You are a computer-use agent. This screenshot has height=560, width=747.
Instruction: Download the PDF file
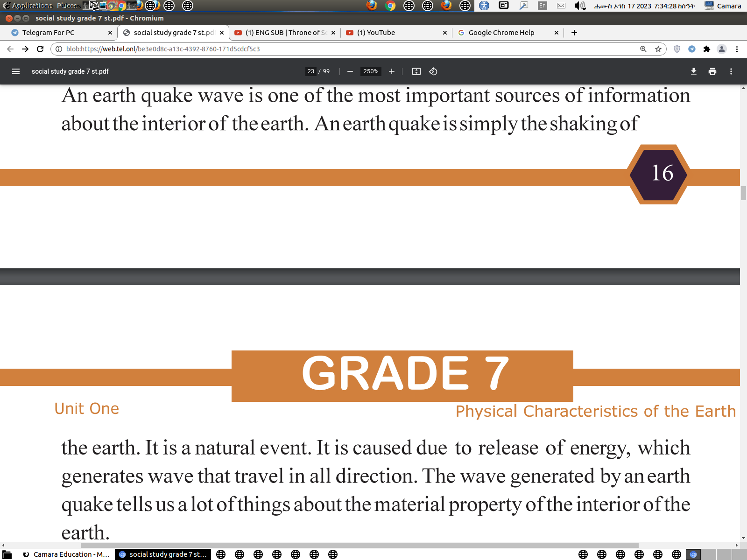click(694, 71)
